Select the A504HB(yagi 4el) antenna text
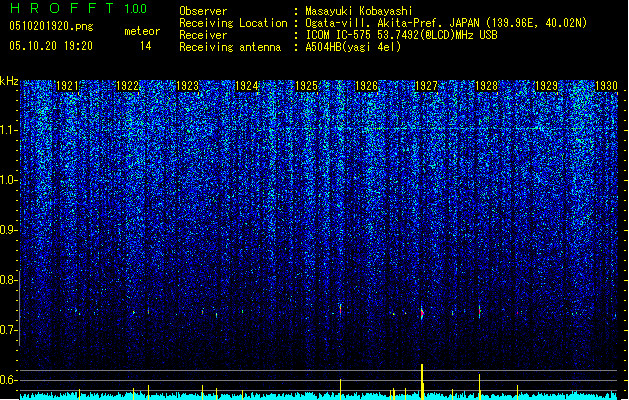 tap(353, 47)
